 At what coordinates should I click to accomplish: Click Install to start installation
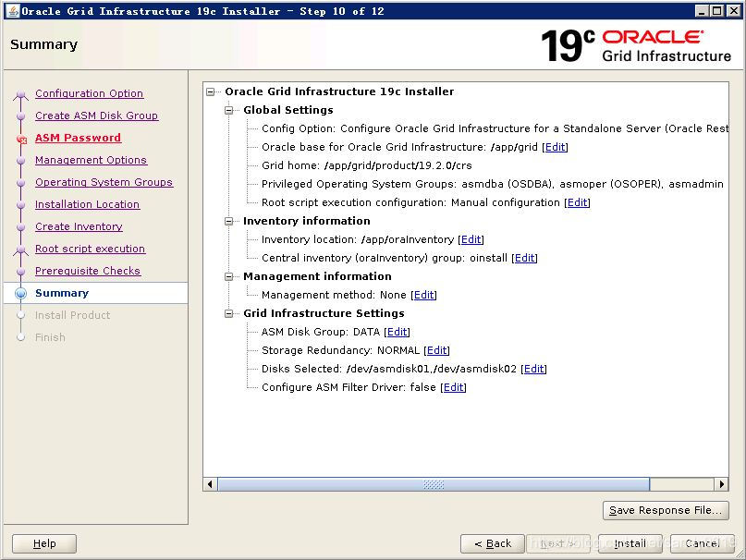coord(630,543)
